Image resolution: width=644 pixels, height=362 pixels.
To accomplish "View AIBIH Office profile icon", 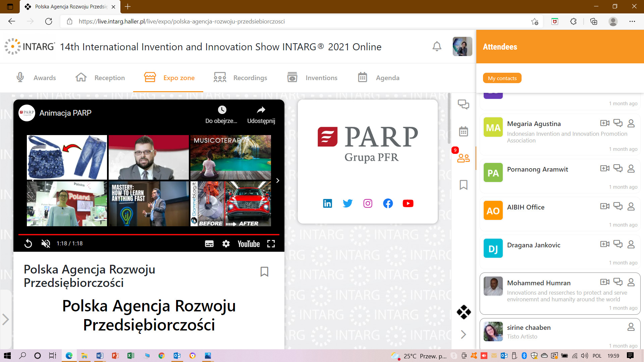I will pyautogui.click(x=631, y=206).
